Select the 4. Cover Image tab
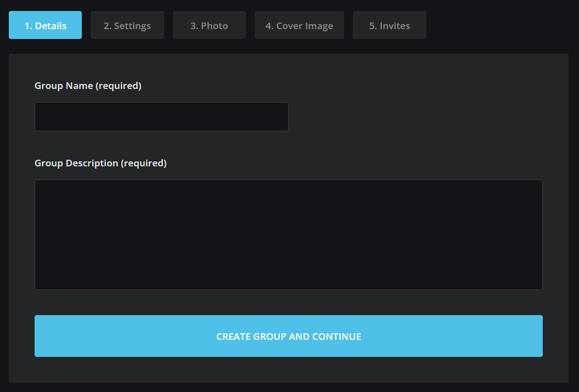This screenshot has width=579, height=392. click(299, 25)
